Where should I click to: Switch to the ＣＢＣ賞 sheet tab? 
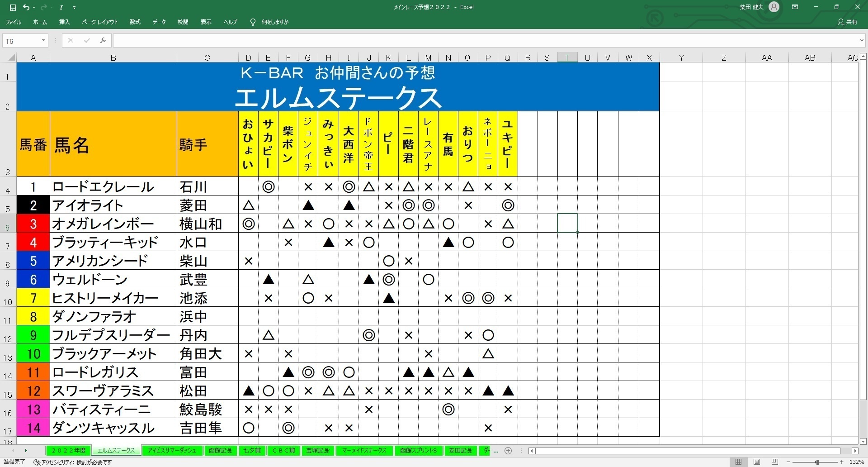(x=283, y=451)
